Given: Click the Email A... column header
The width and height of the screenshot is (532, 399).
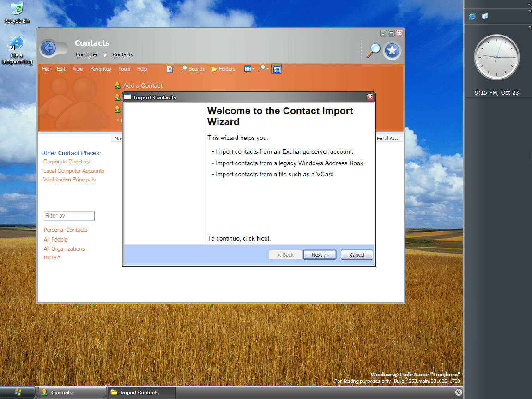Looking at the screenshot, I should pyautogui.click(x=388, y=139).
